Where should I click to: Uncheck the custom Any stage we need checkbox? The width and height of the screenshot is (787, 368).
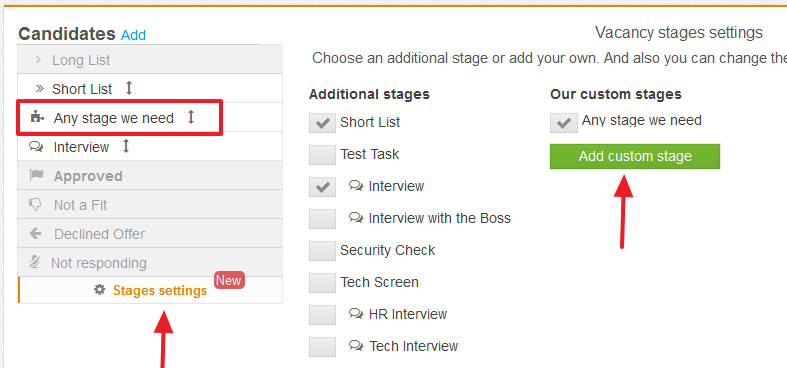(564, 122)
